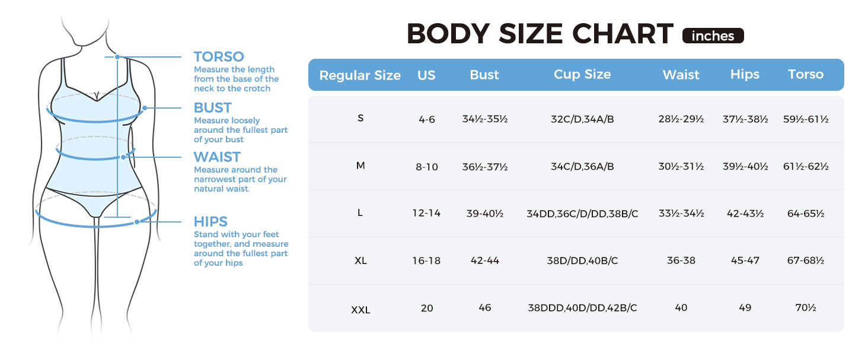Click the "Cup Size" column header
The image size is (868, 356).
tap(582, 75)
